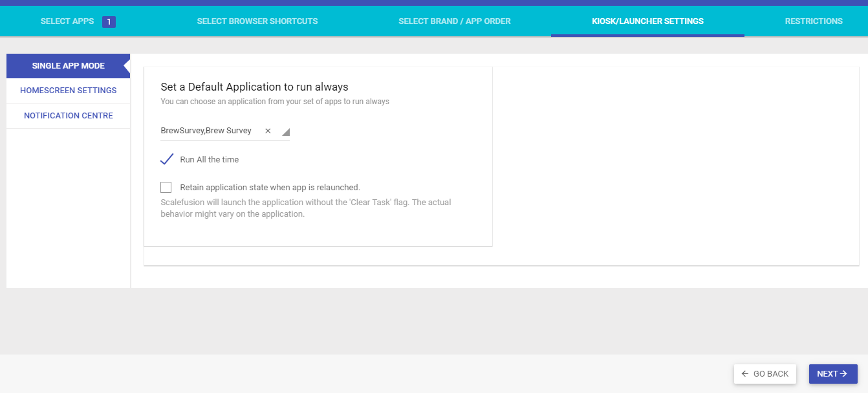
Task: Go to Select Brand / App Order tab
Action: click(455, 21)
